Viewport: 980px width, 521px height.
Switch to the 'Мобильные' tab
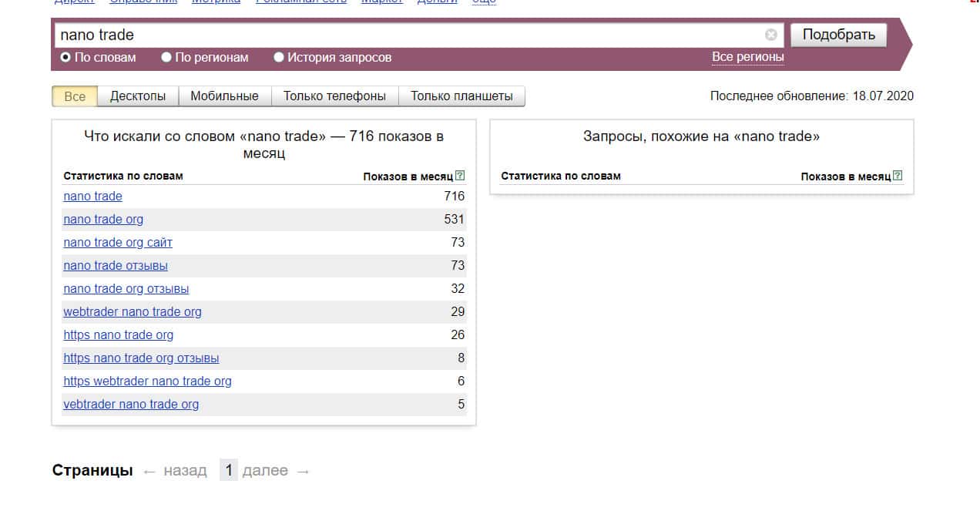pos(224,96)
